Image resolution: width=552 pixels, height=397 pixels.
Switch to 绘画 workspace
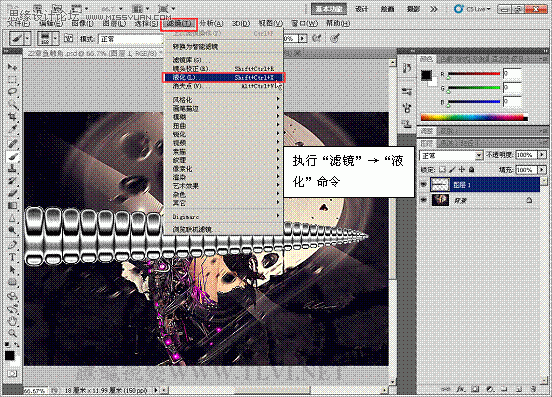[387, 9]
